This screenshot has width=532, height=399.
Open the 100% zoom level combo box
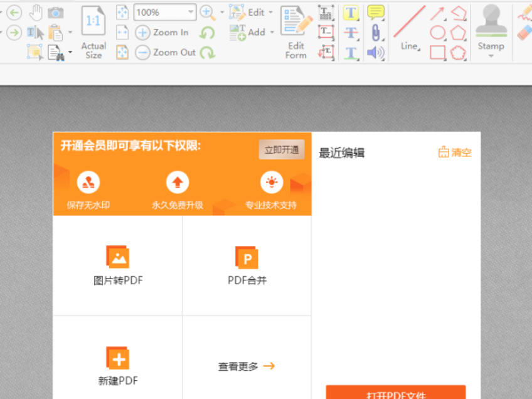[165, 12]
